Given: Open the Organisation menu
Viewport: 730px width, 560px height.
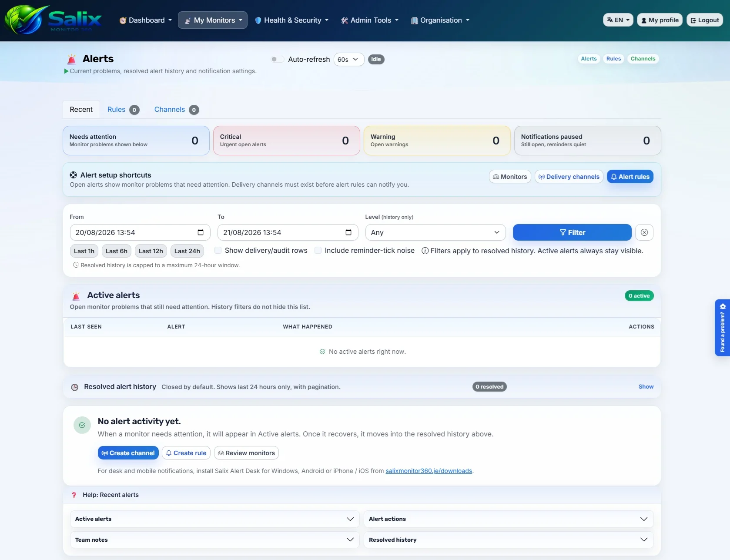Looking at the screenshot, I should 440,20.
